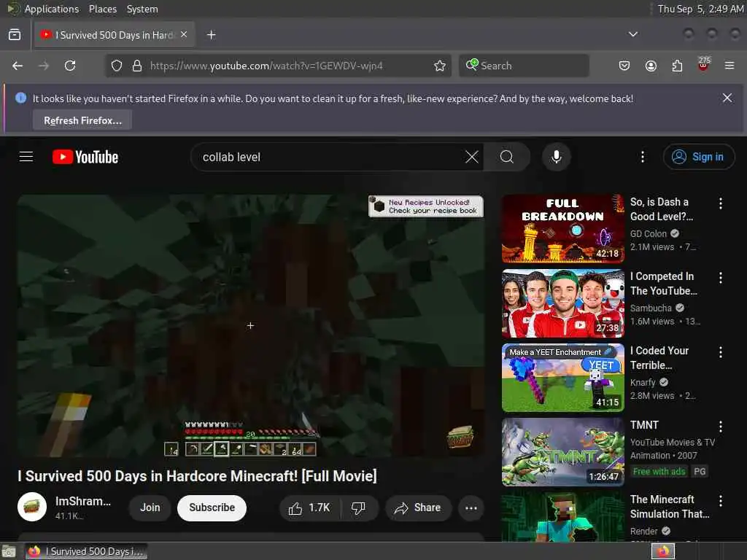
Task: Open 'The Minecraft Simulation That' title
Action: 670,507
